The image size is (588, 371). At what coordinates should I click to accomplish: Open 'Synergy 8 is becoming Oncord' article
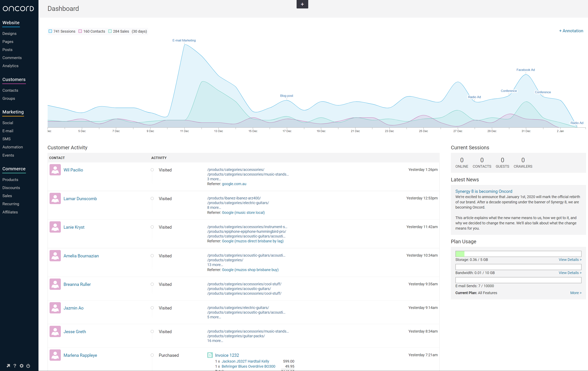[x=484, y=191]
